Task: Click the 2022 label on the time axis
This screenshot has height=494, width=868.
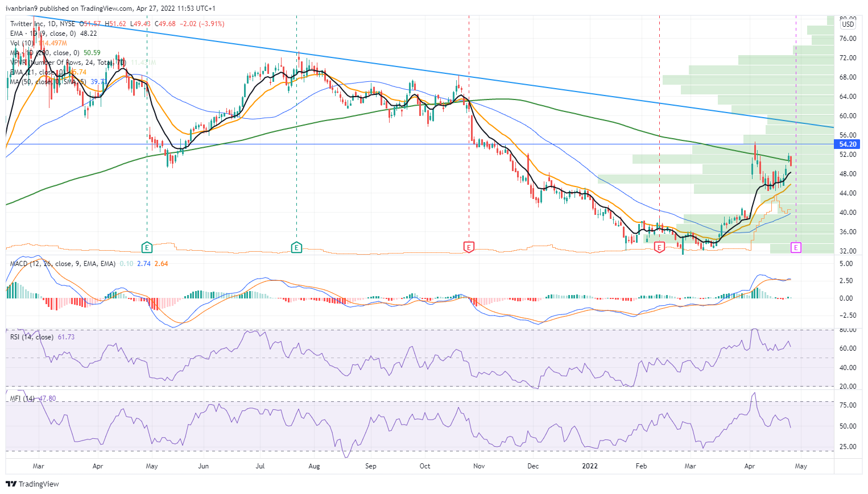Action: click(x=589, y=466)
